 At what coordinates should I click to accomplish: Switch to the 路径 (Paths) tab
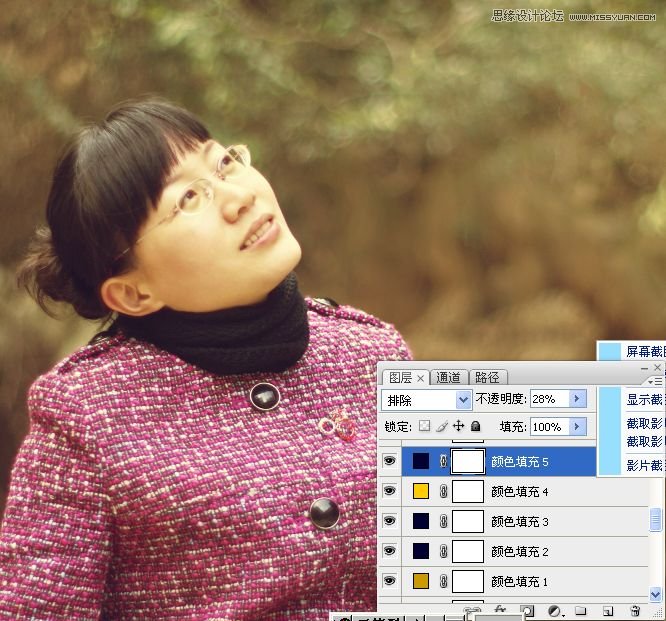point(487,377)
